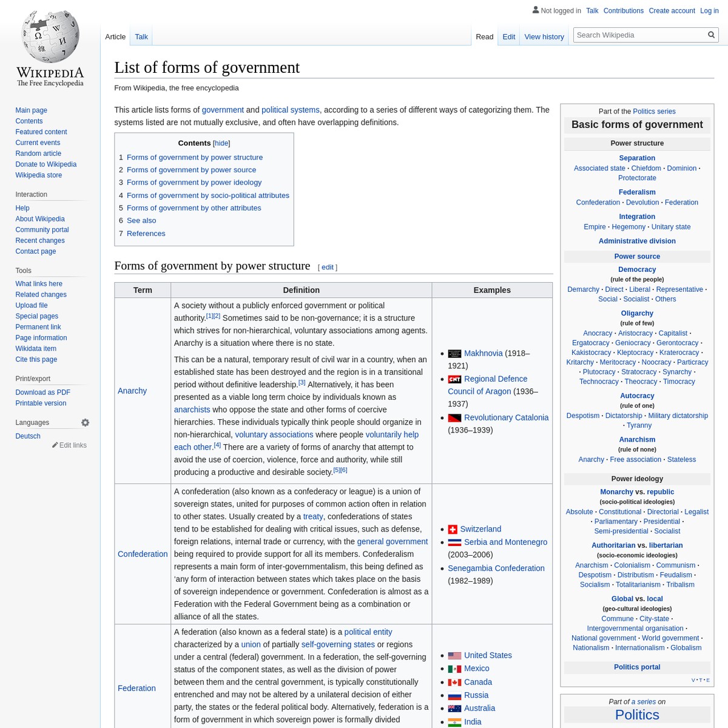Image resolution: width=728 pixels, height=728 pixels.
Task: Open the View history tab
Action: [x=544, y=37]
